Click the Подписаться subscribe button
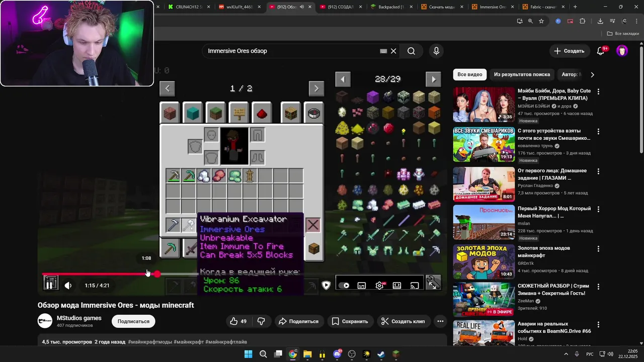The height and width of the screenshot is (362, 644). tap(133, 321)
